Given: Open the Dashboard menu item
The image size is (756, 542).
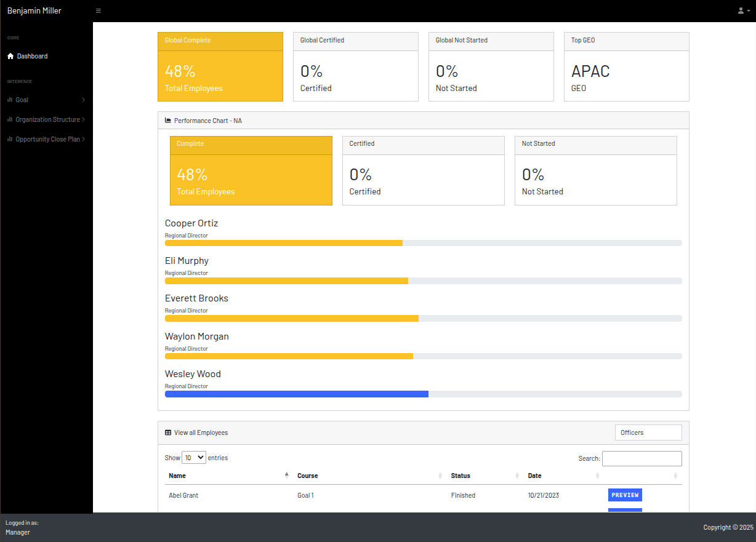Looking at the screenshot, I should 46,56.
